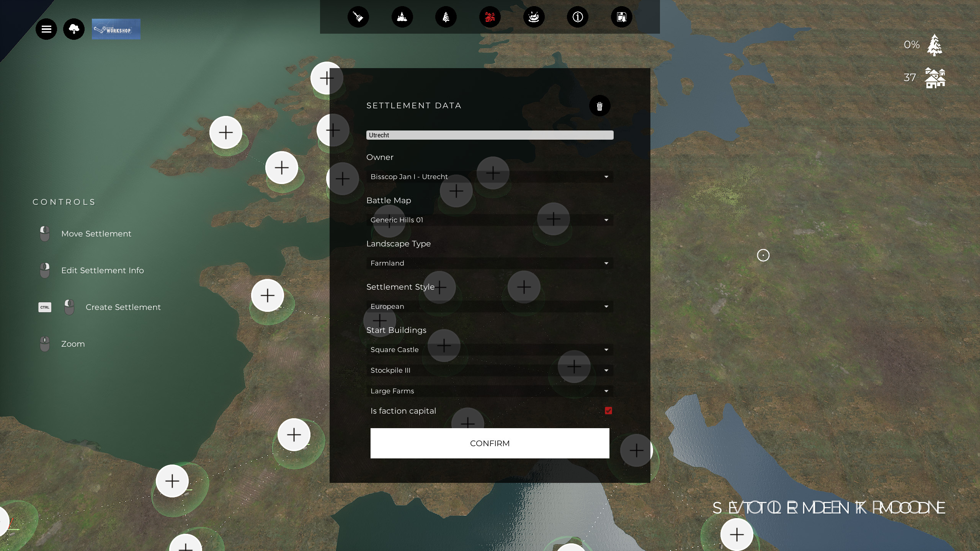Image resolution: width=980 pixels, height=551 pixels.
Task: Open the hamburger main menu
Action: coord(46,29)
